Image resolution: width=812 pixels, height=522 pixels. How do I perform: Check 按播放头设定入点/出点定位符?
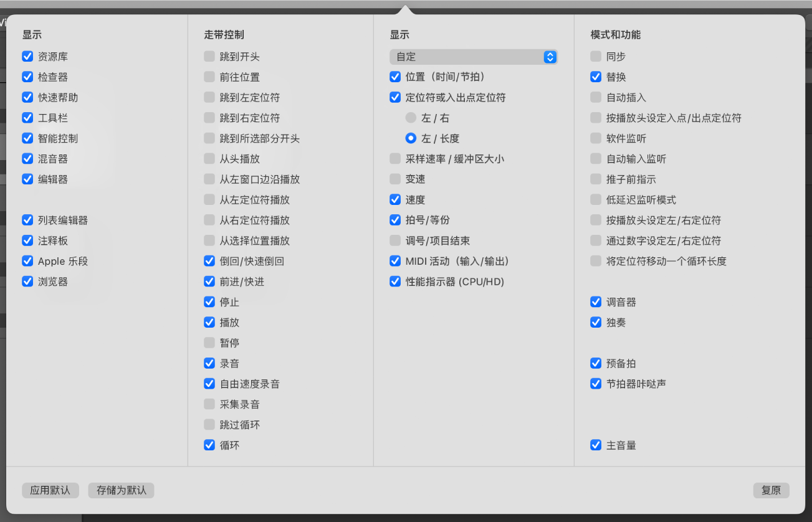[596, 118]
